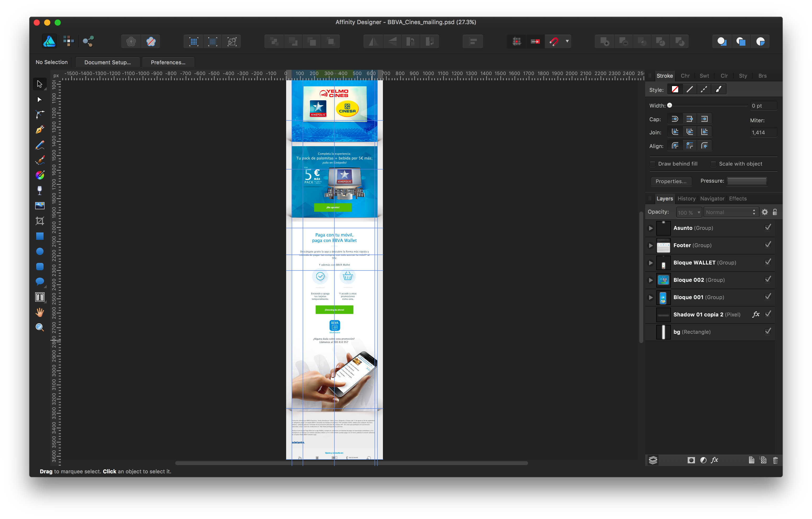
Task: Select the Corner tool
Action: (x=39, y=115)
